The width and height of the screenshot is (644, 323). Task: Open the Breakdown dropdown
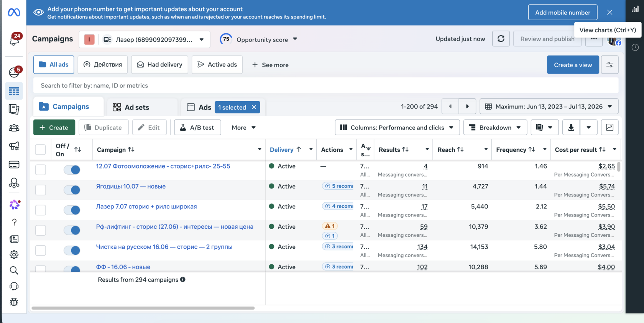495,127
